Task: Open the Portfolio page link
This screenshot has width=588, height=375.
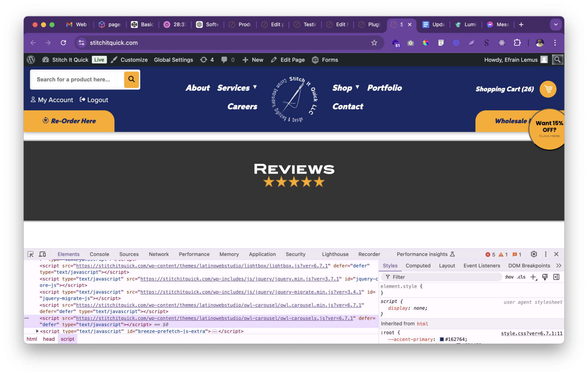Action: click(385, 88)
